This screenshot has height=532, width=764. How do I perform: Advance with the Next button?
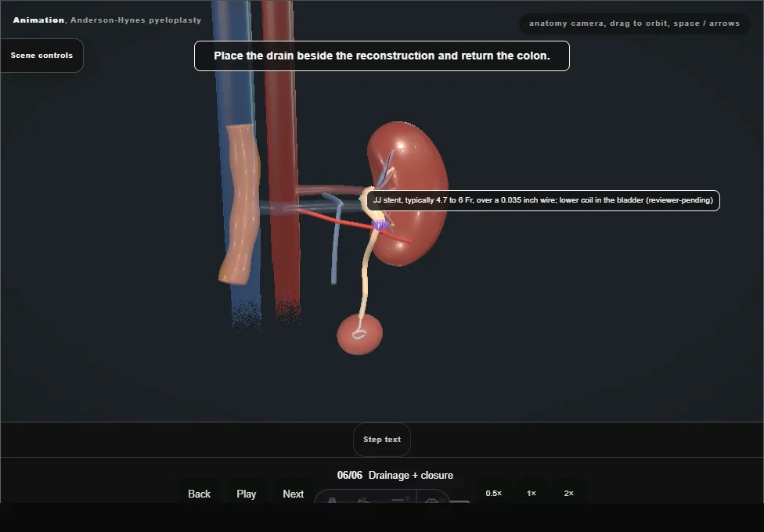tap(294, 494)
